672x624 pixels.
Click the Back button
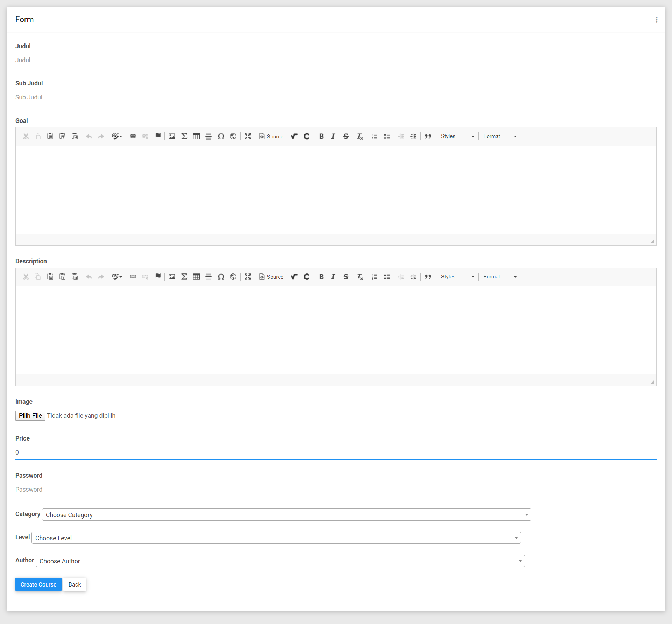[x=75, y=584]
